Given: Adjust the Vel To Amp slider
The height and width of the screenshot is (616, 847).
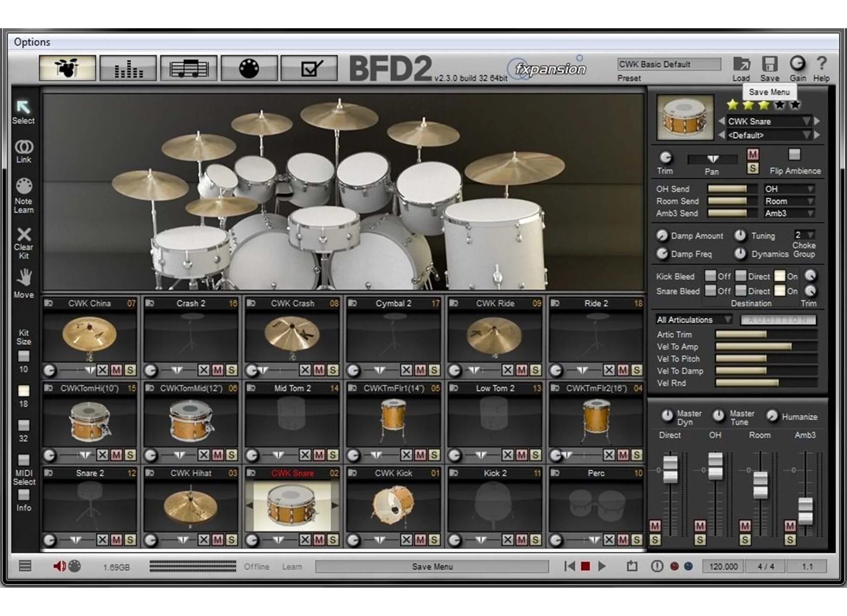Looking at the screenshot, I should [766, 346].
